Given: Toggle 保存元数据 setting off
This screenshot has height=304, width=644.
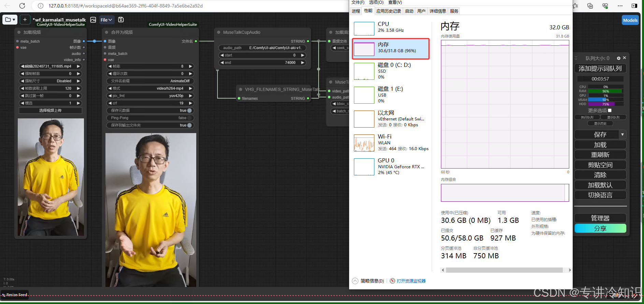Looking at the screenshot, I should (189, 111).
